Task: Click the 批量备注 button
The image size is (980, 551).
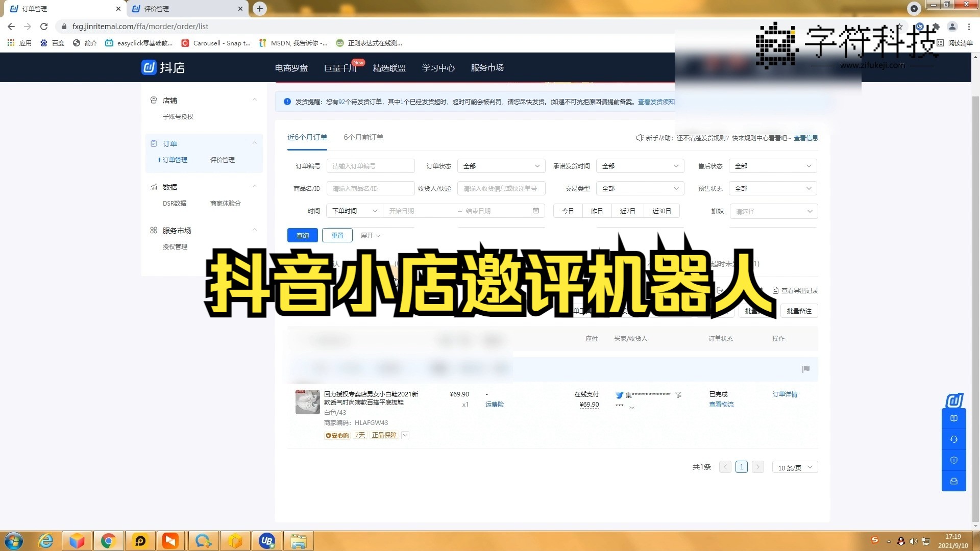Action: click(799, 311)
